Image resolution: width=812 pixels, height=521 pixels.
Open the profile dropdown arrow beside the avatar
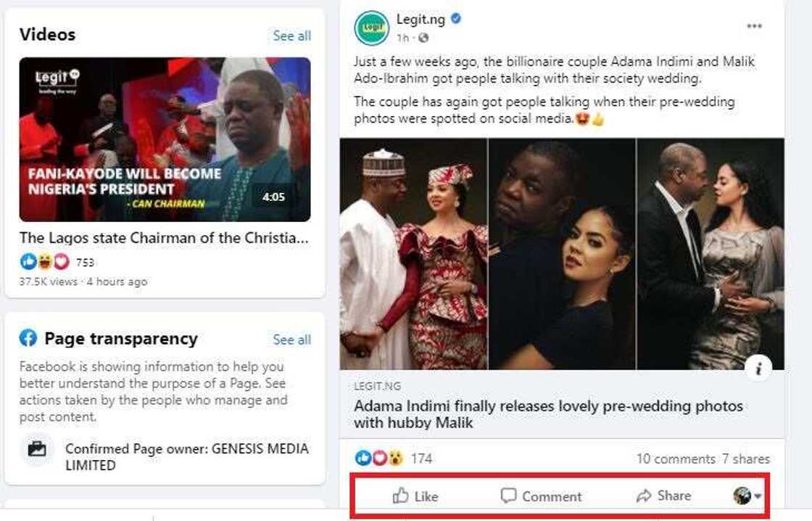[758, 496]
